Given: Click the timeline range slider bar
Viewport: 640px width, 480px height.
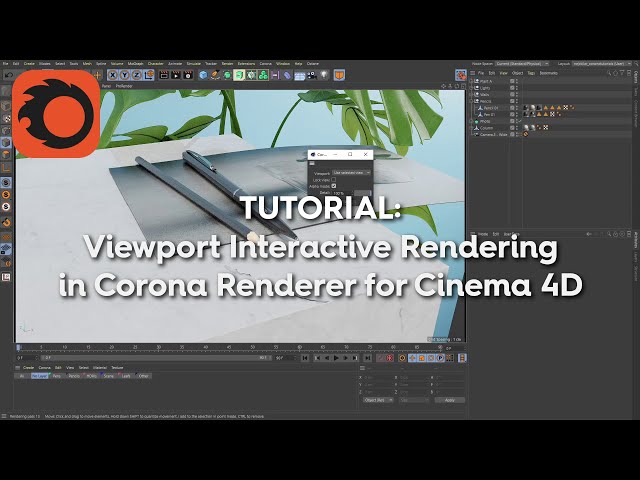Looking at the screenshot, I should point(156,358).
